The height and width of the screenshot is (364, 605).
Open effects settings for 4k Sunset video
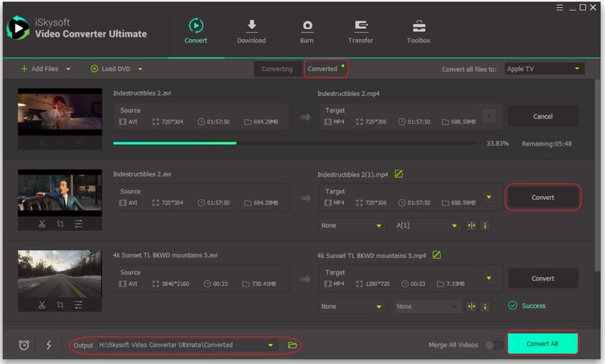78,305
